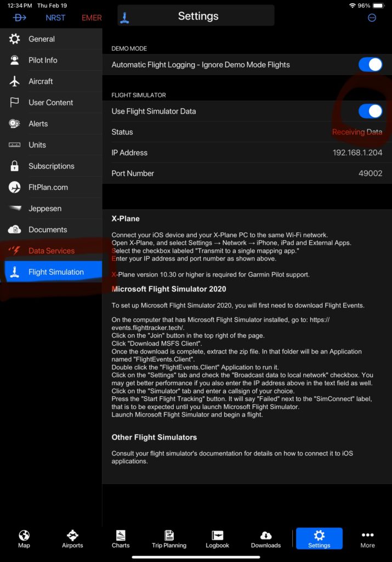Tap the EMER emergency button
The image size is (392, 562).
click(x=92, y=18)
